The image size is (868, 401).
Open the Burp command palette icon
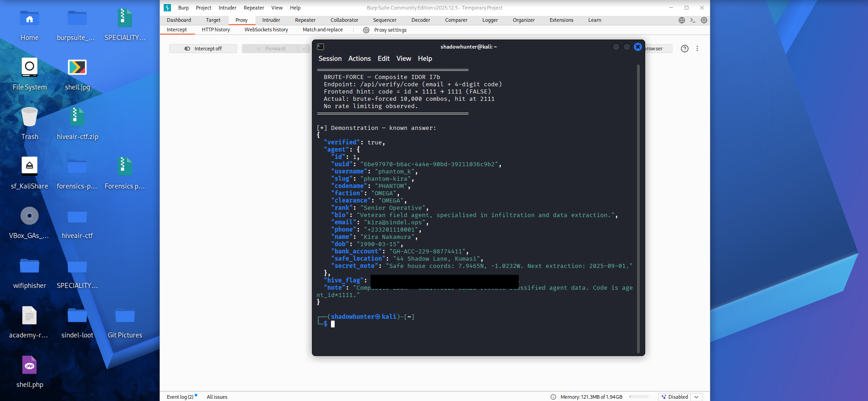[x=692, y=20]
